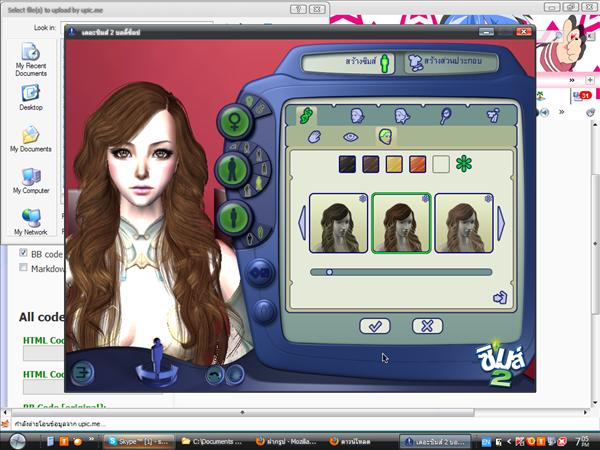Click the browser page horizontal scrollbar
Screen dimensions: 600x450
243,412
